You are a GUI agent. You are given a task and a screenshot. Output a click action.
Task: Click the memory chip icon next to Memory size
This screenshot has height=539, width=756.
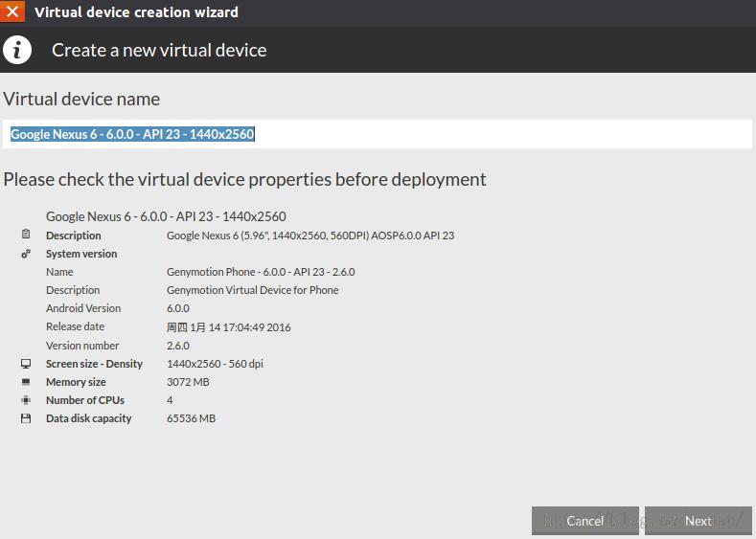pos(26,382)
